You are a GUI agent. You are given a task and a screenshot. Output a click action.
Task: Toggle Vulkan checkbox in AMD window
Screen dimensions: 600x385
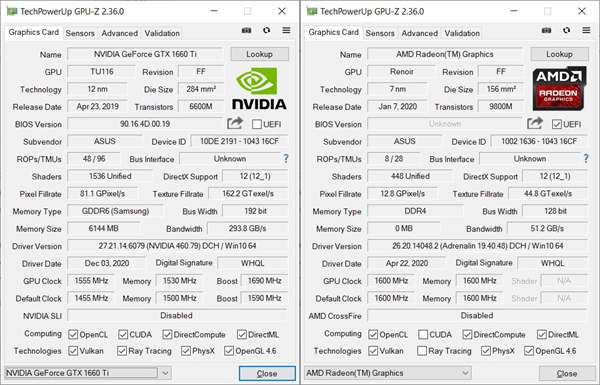point(373,351)
